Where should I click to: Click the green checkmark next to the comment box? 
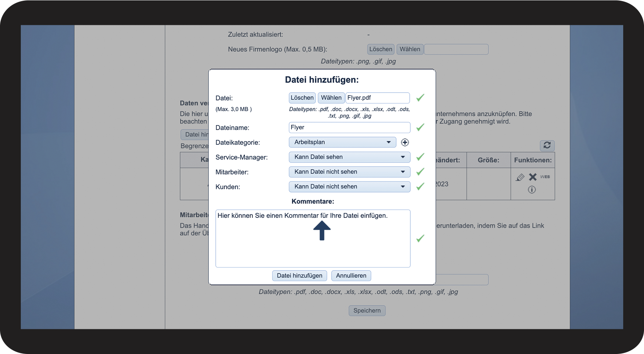(x=420, y=238)
